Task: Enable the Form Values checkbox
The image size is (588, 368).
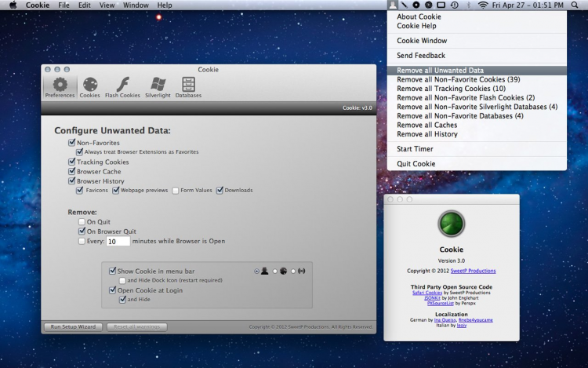Action: [175, 191]
